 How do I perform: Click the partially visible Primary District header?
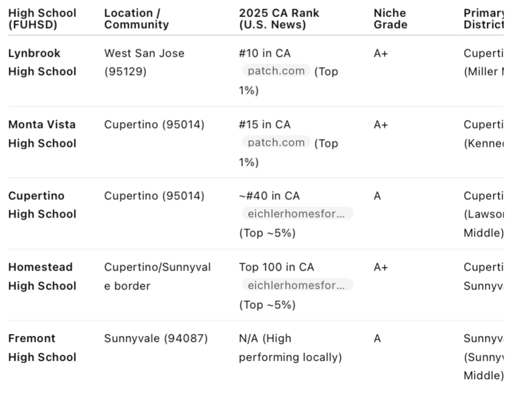483,19
